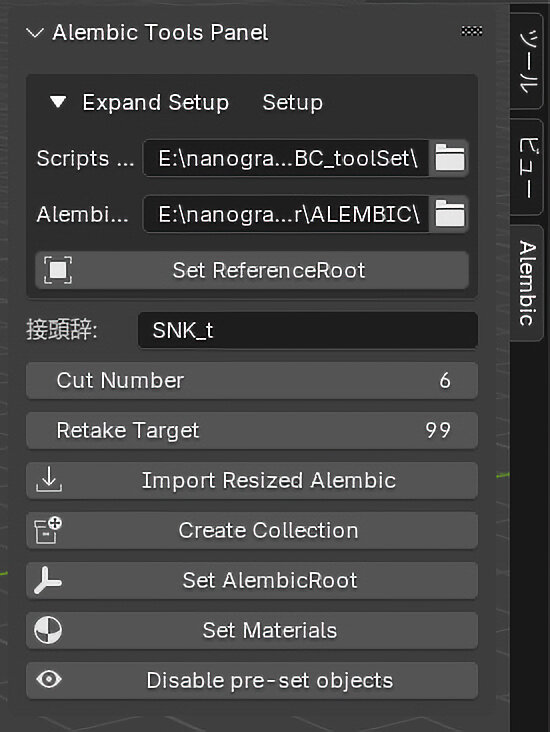Click the Expand Setup label
Image resolution: width=550 pixels, height=732 pixels.
point(156,102)
